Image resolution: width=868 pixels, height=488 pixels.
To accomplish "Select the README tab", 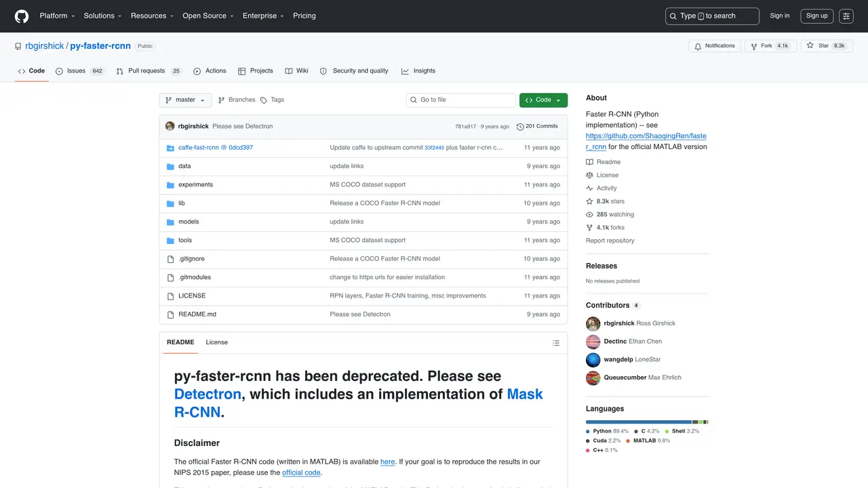I will pyautogui.click(x=180, y=343).
